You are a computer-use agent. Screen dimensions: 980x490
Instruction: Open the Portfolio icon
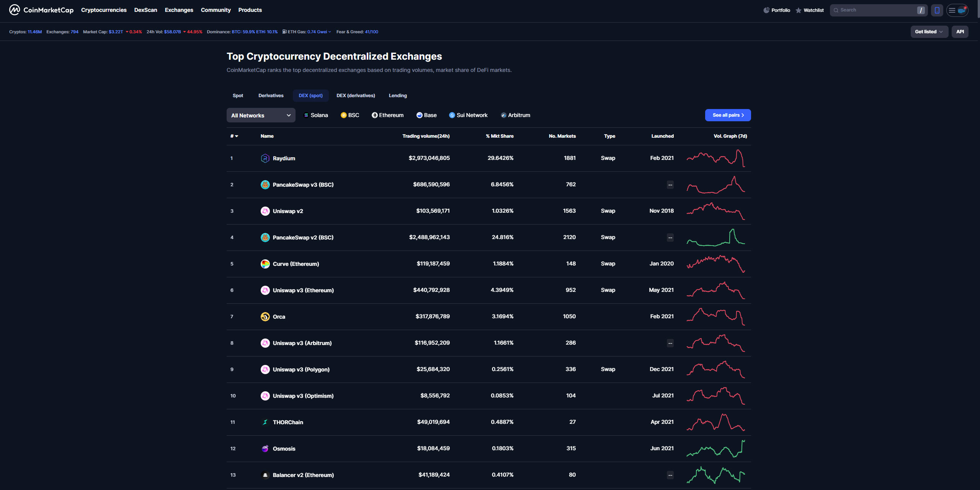tap(766, 10)
